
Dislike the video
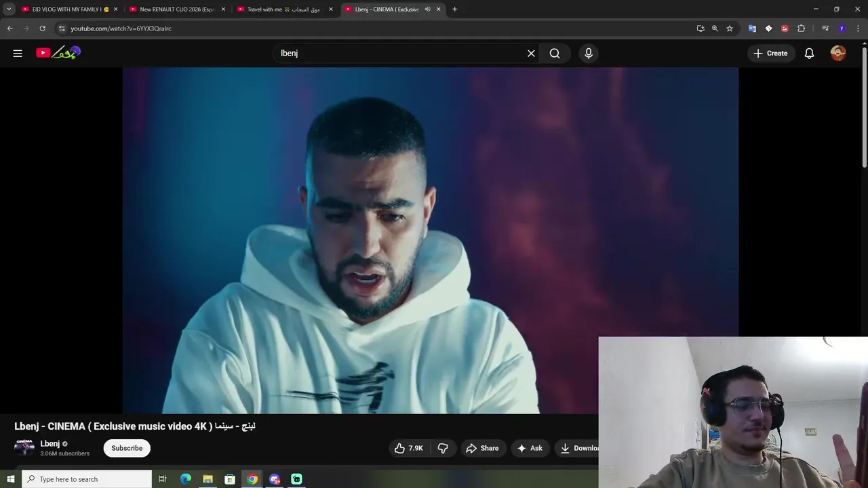pyautogui.click(x=443, y=448)
